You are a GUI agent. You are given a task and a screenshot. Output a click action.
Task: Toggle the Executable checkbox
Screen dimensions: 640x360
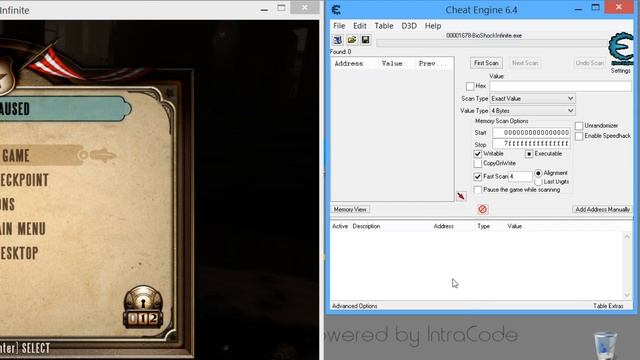[x=529, y=154]
